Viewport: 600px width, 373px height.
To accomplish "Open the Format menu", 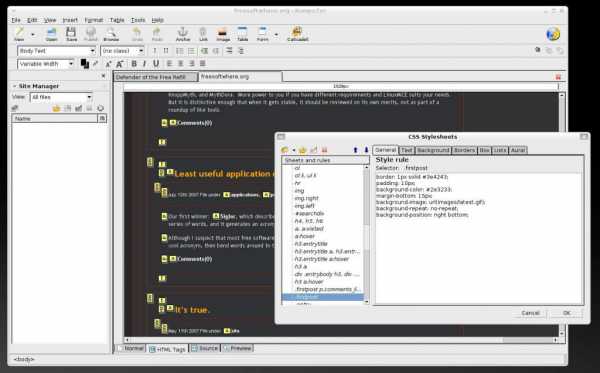I will point(94,20).
